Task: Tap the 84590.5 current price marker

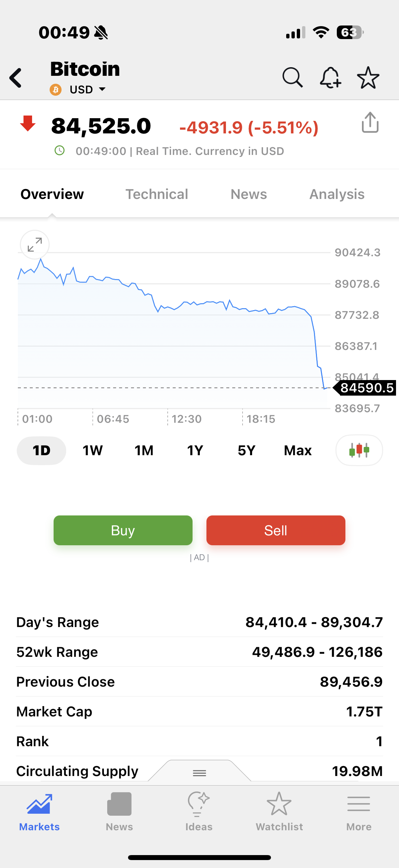Action: (366, 388)
